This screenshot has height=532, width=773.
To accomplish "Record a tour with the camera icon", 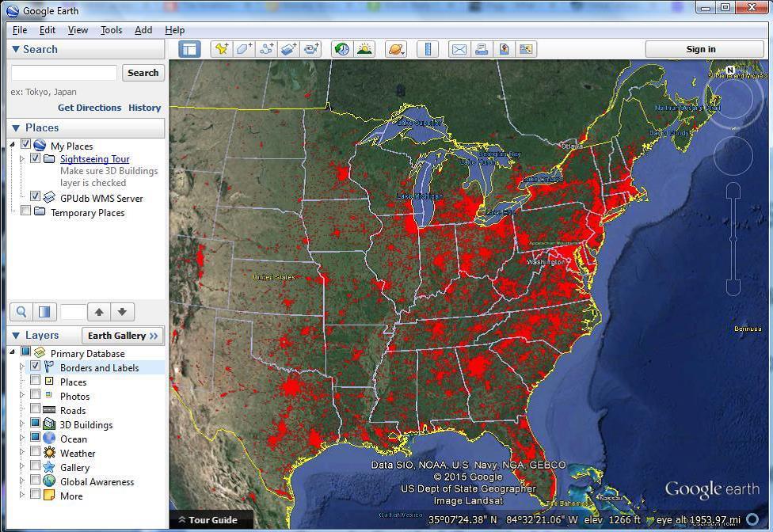I will [311, 49].
